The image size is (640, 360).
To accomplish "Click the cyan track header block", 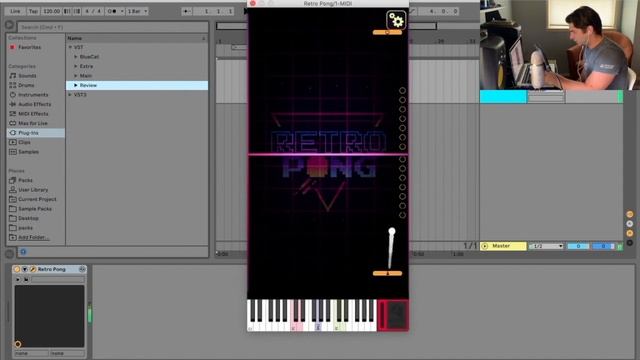I will pyautogui.click(x=503, y=97).
